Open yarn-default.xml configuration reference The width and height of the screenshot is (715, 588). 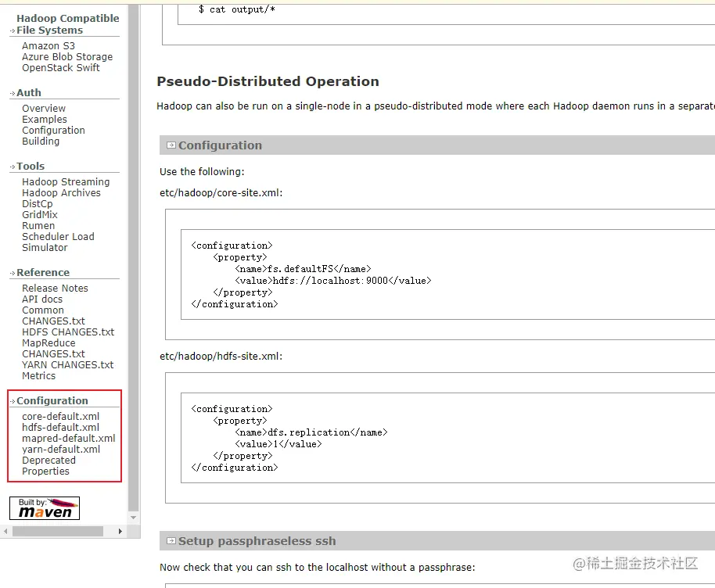(61, 449)
